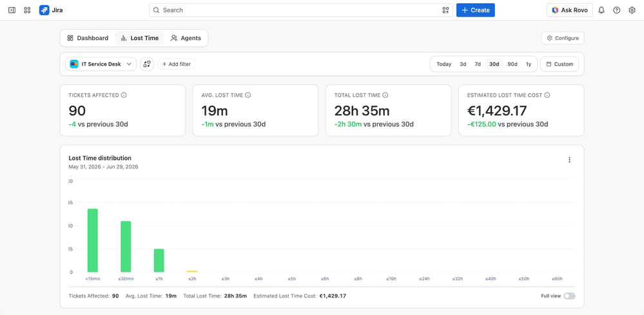Click the -€125.00 vs previous 30d text
Screen dimensions: 644x315
[x=507, y=124]
